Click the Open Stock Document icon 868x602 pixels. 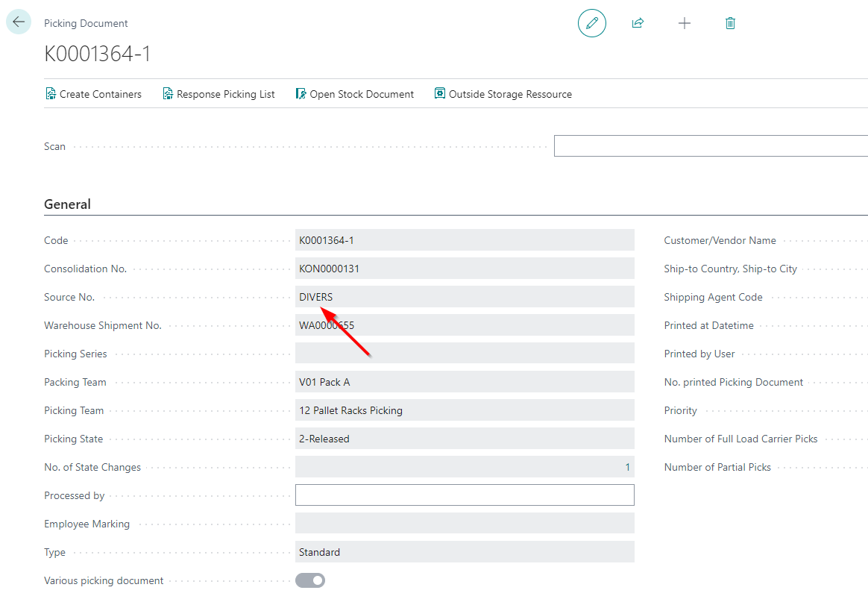point(301,94)
